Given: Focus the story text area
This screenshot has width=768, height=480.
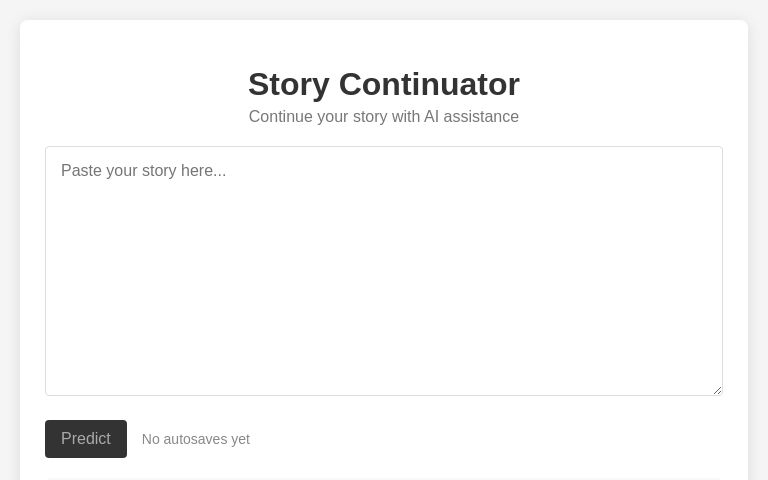Looking at the screenshot, I should coord(384,271).
